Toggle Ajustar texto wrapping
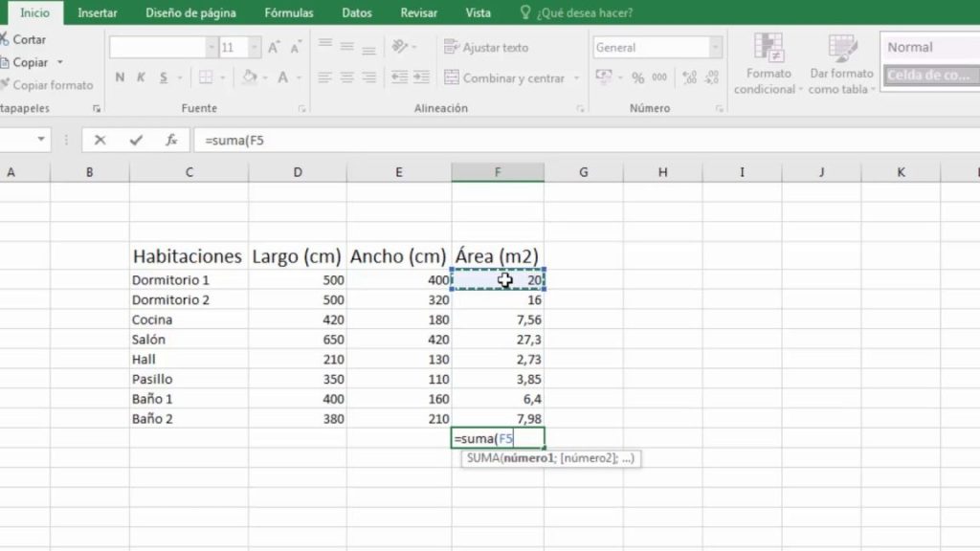 coord(486,48)
